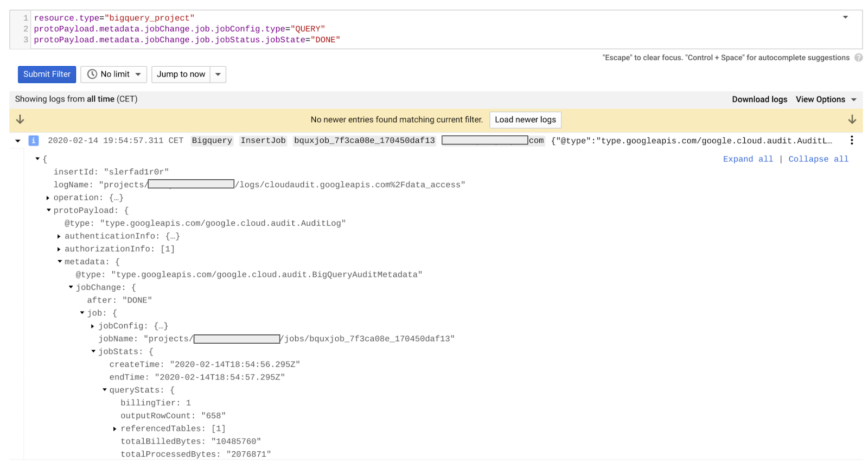Click the insertId value "slerfad1r0r"
The image size is (868, 461).
point(136,172)
